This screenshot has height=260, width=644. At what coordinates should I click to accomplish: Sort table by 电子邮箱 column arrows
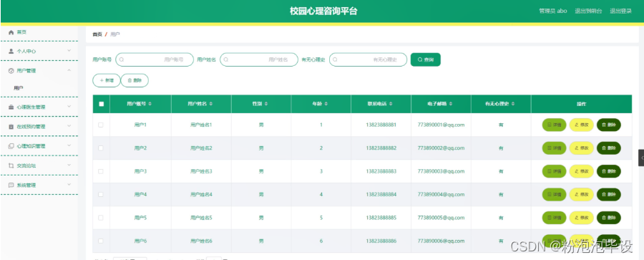[451, 104]
